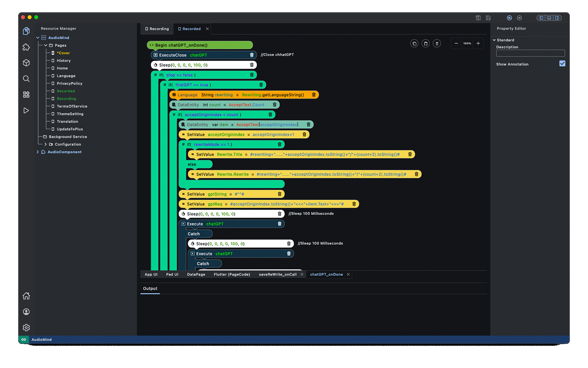Screen dimensions: 588x368
Task: Switch to the Pad UI tab
Action: tap(172, 274)
